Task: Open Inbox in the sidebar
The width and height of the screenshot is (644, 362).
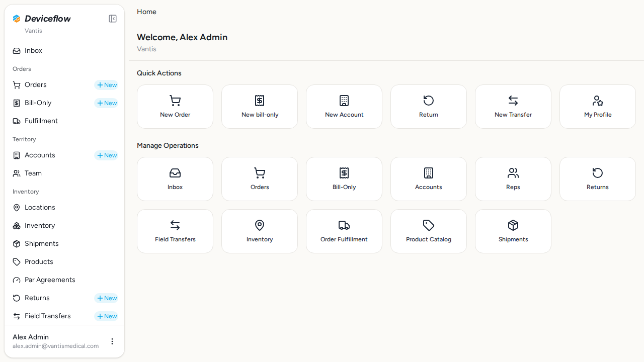Action: (x=64, y=51)
